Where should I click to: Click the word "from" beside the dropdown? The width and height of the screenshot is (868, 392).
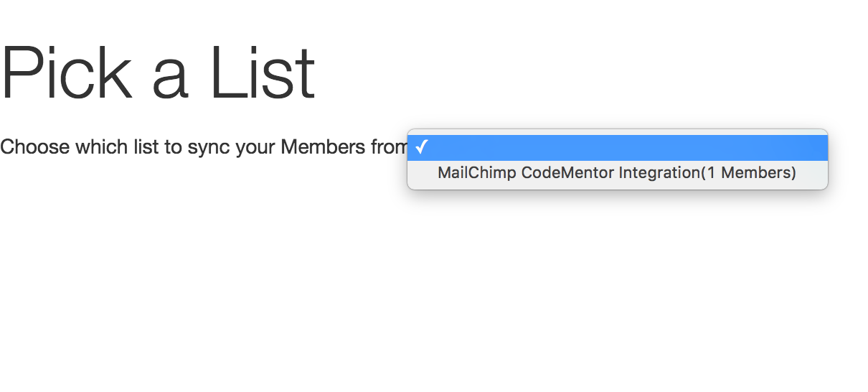[388, 147]
